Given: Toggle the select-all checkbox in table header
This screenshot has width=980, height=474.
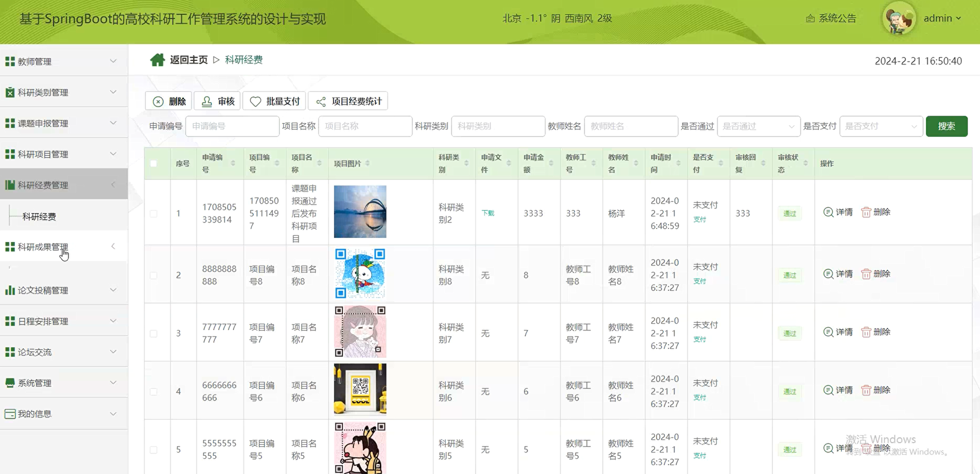Looking at the screenshot, I should click(154, 164).
